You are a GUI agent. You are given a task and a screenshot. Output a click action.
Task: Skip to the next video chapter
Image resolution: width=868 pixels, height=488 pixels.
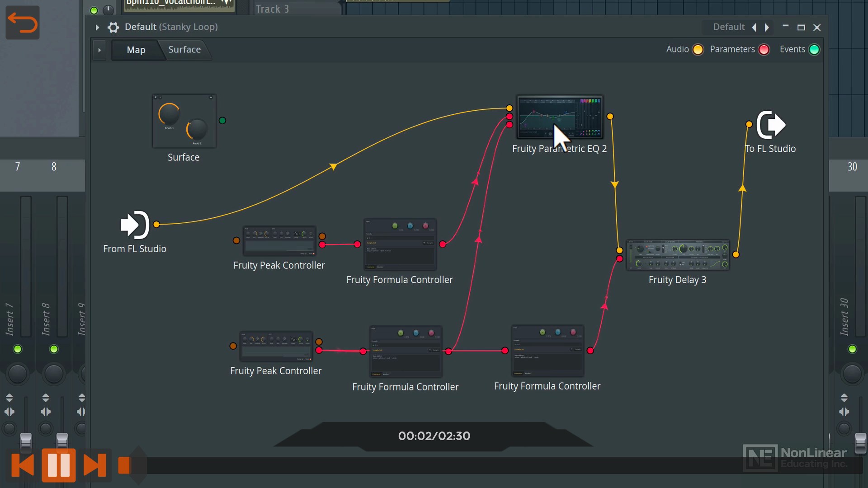(x=94, y=465)
